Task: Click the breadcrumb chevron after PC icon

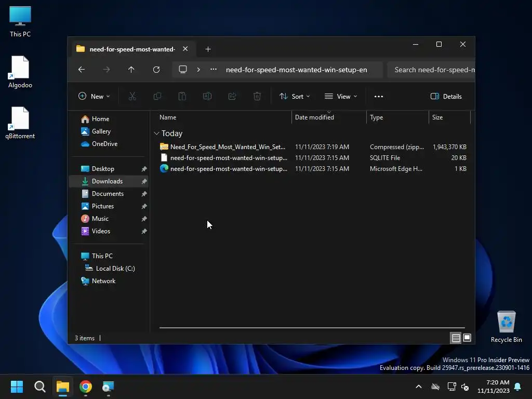Action: (x=198, y=70)
